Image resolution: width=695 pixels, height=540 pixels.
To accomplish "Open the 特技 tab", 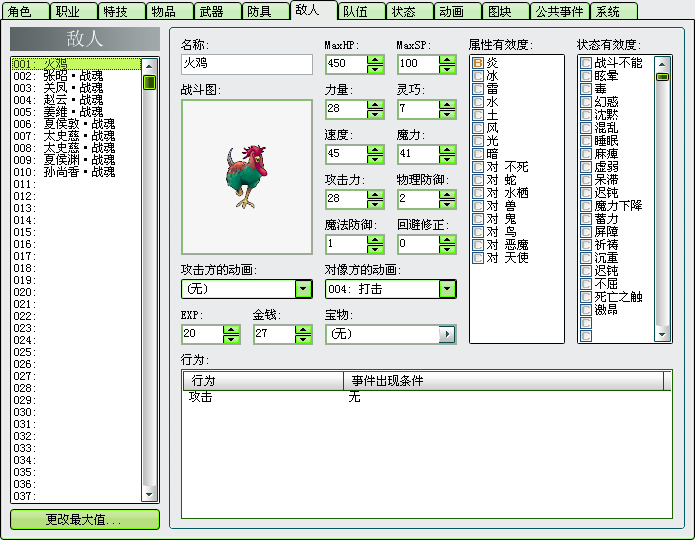I will 121,11.
